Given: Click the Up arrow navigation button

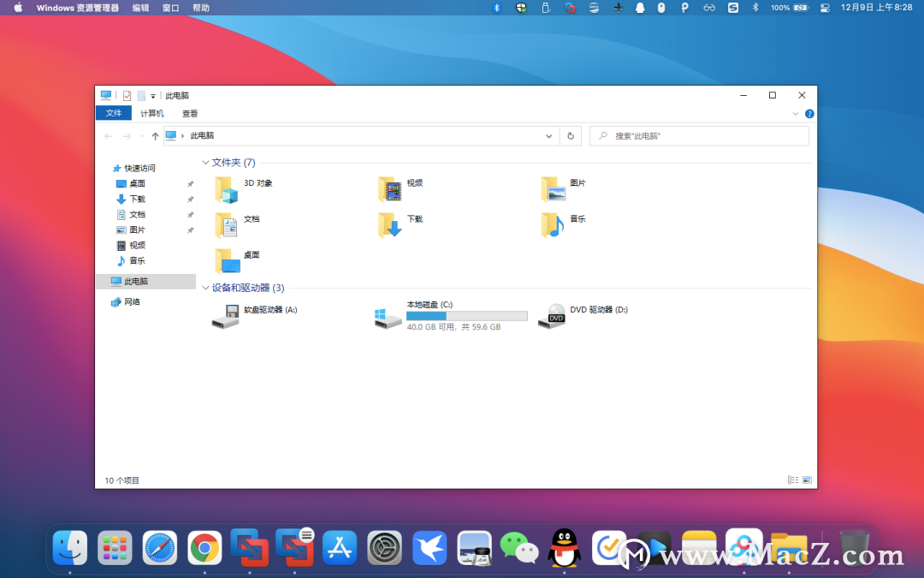Looking at the screenshot, I should [x=155, y=136].
